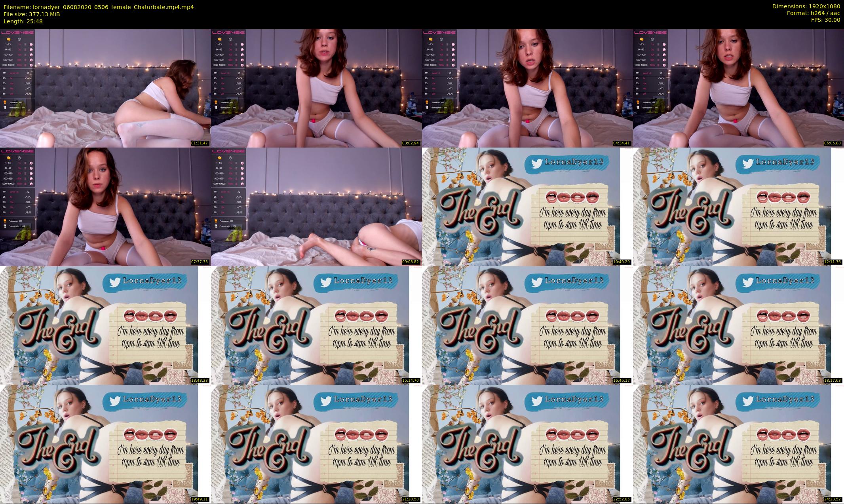
Task: Open the thumbnail at 21:20.58
Action: click(x=316, y=444)
